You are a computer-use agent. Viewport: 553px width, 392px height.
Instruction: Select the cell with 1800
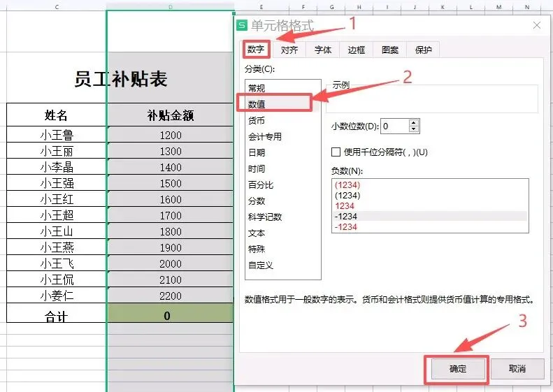click(x=171, y=231)
